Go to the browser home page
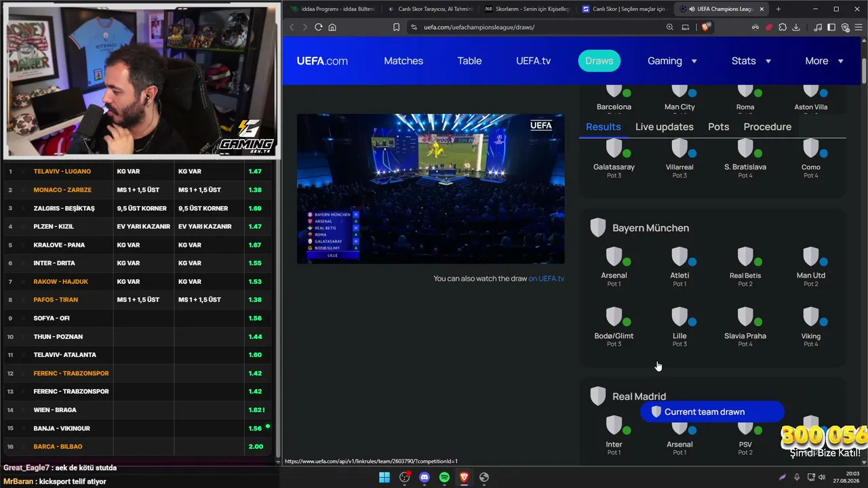The height and width of the screenshot is (488, 868). pyautogui.click(x=332, y=27)
